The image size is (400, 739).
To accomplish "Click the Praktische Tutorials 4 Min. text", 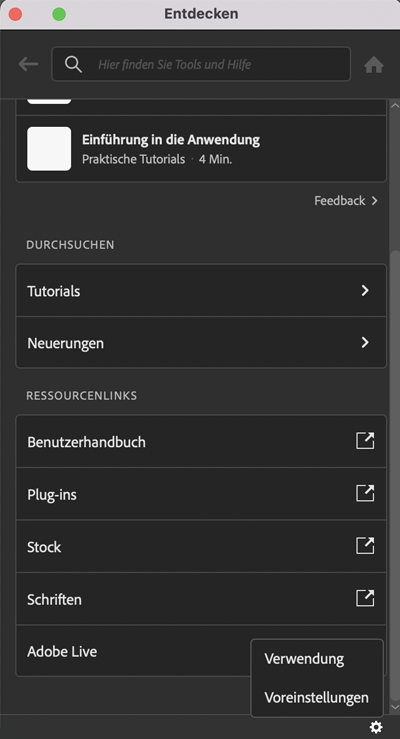I will point(157,159).
